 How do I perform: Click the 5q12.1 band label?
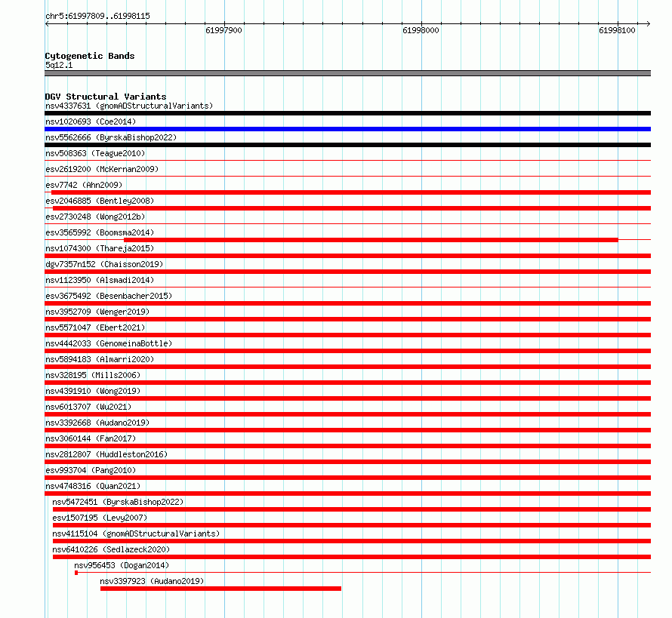tap(59, 65)
